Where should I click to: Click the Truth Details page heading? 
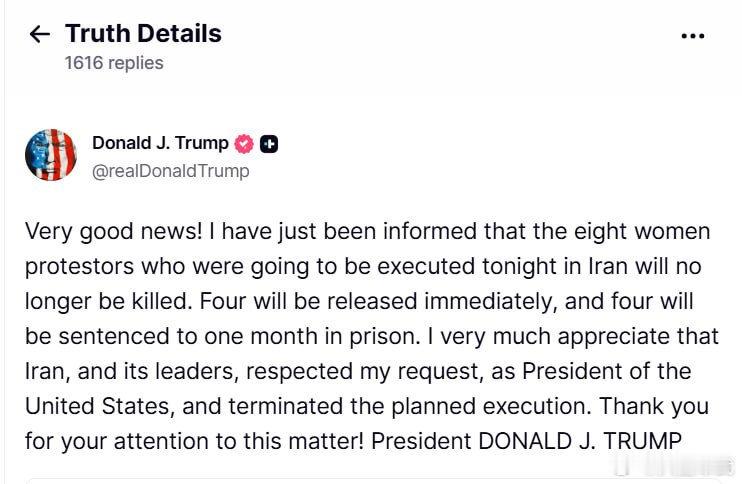[x=143, y=34]
